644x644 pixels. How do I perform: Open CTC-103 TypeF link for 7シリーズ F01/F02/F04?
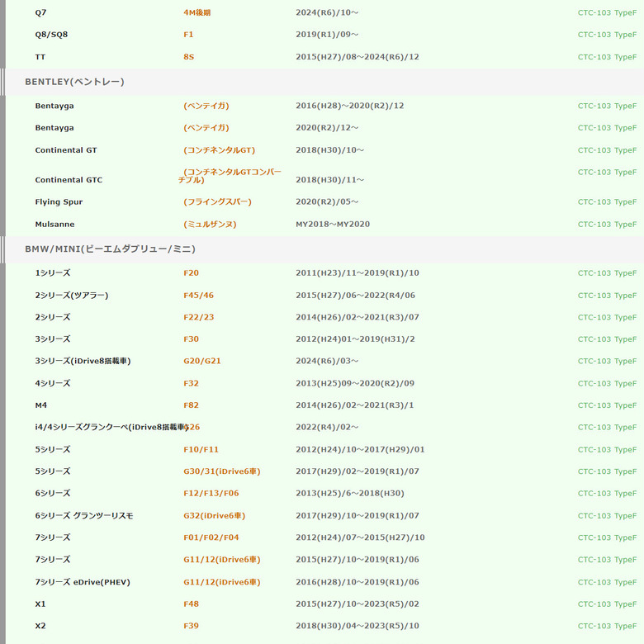607,537
